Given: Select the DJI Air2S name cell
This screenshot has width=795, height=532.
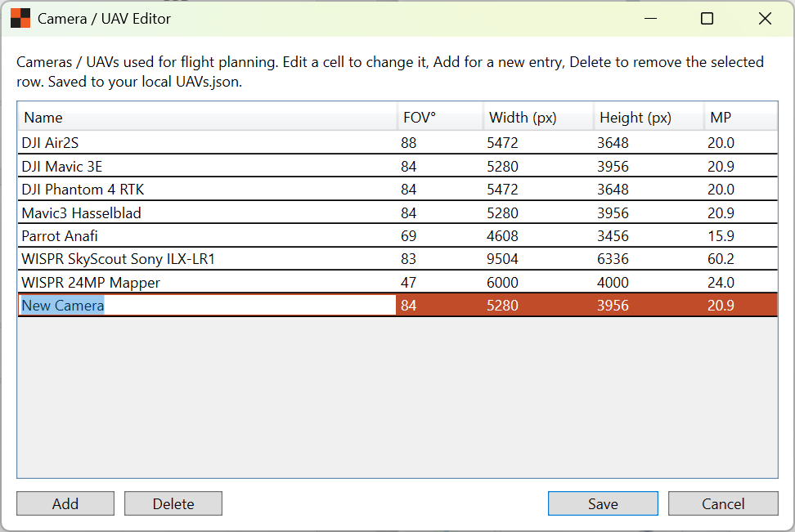Looking at the screenshot, I should coord(208,143).
